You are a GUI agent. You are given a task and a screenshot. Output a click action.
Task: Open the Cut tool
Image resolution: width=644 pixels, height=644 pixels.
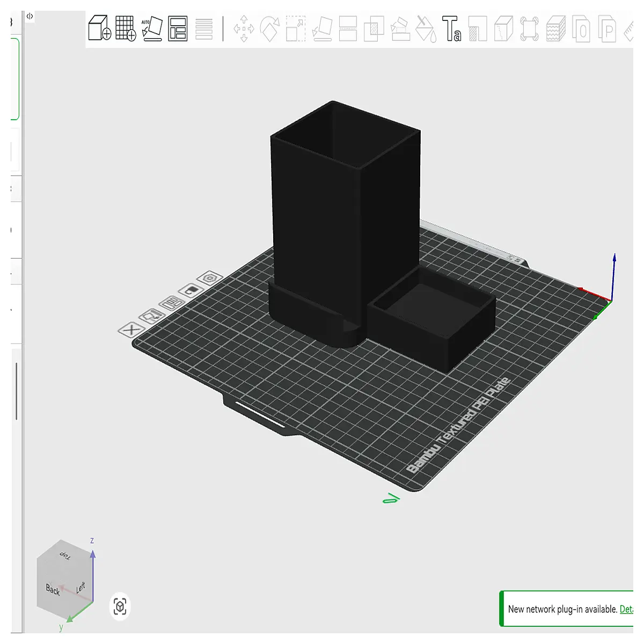(348, 29)
